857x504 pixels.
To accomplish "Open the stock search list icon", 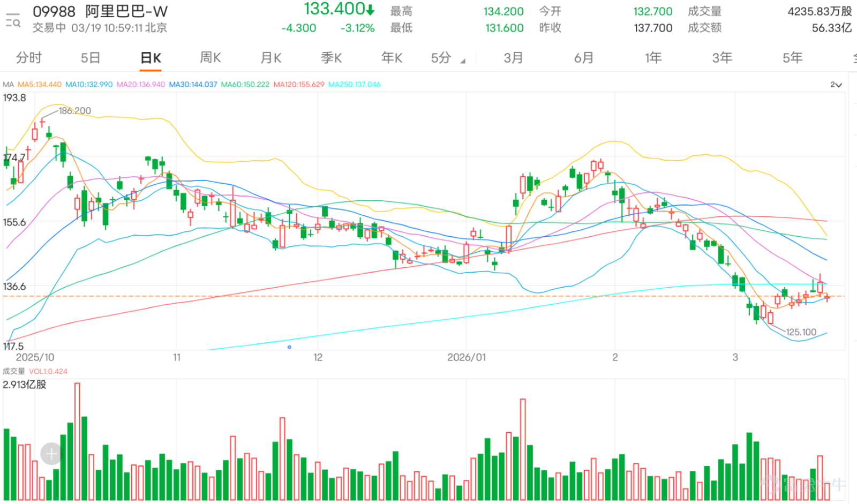I will [13, 20].
